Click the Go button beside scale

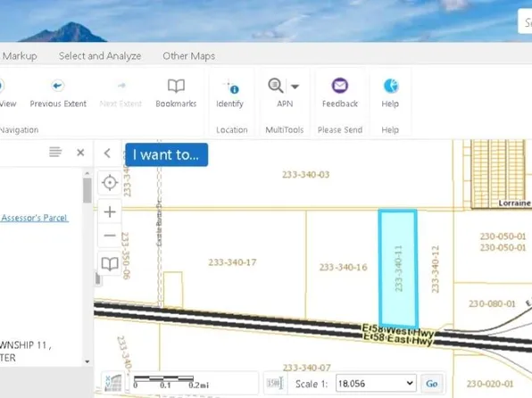(x=431, y=384)
